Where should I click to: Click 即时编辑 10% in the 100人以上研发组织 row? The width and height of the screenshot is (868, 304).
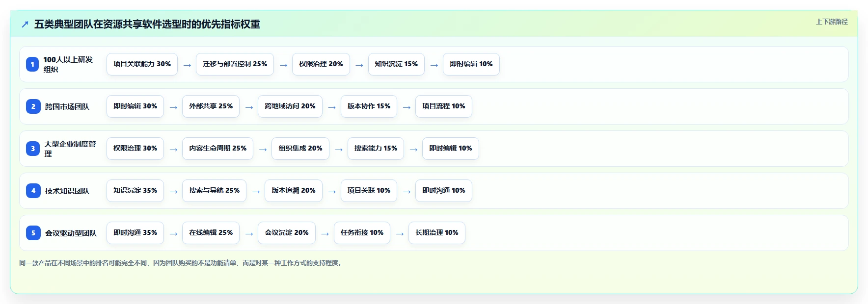(471, 64)
